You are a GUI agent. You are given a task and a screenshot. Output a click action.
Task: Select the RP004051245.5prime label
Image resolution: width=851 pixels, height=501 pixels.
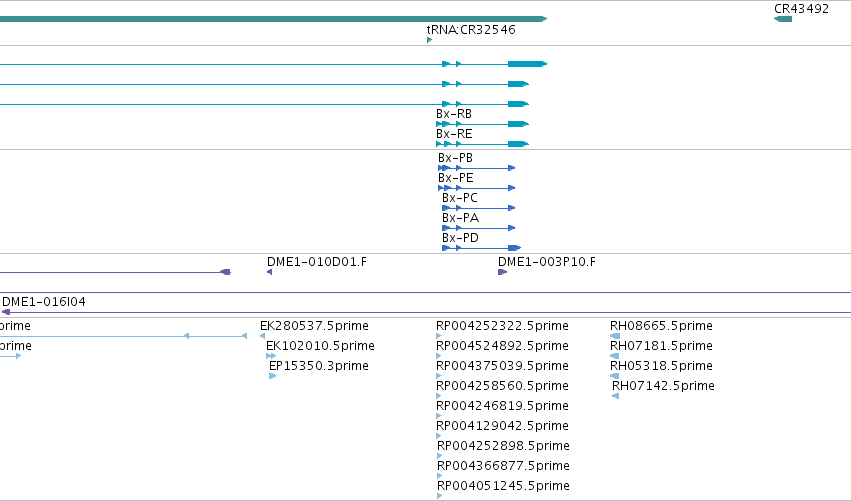[504, 486]
